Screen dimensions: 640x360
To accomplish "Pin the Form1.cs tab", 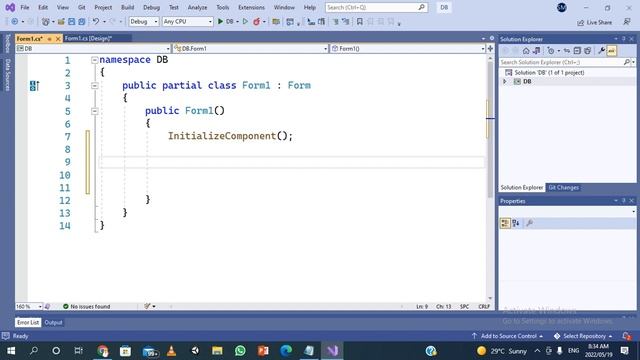I will click(49, 39).
